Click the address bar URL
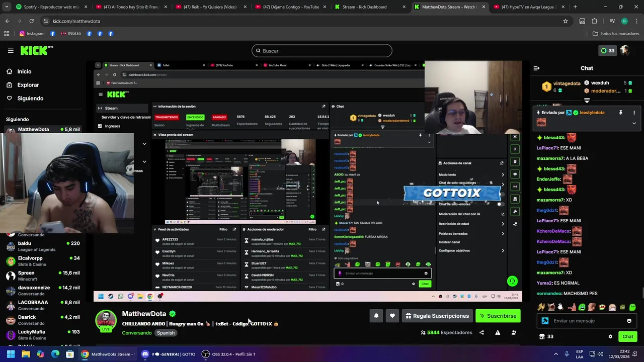644x362 pixels. tap(76, 21)
